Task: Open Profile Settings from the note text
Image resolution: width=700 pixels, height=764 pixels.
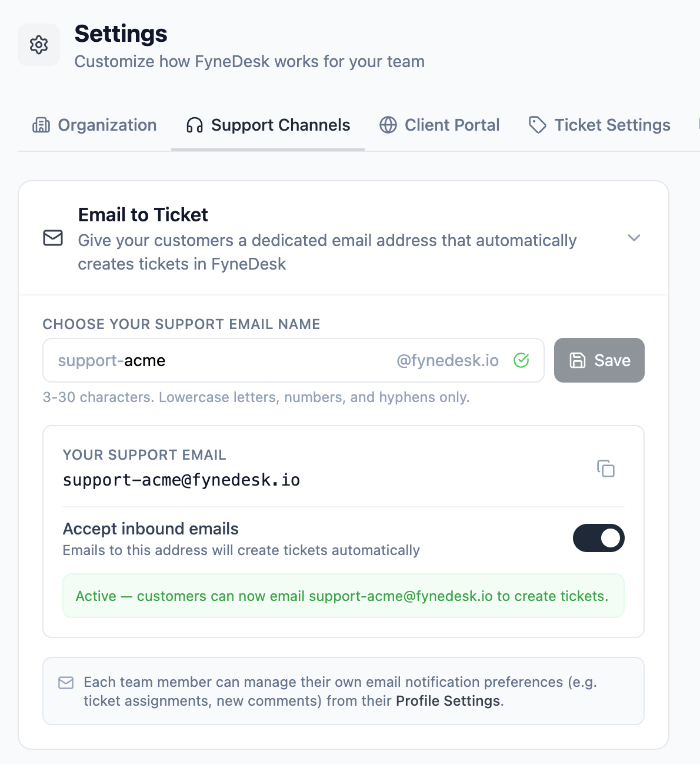Action: point(448,701)
